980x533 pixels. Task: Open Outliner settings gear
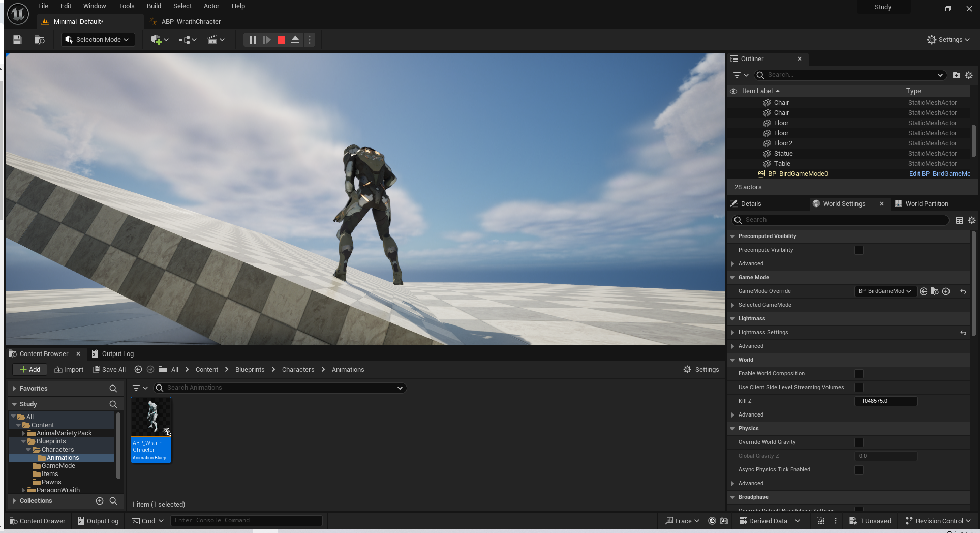pyautogui.click(x=969, y=75)
